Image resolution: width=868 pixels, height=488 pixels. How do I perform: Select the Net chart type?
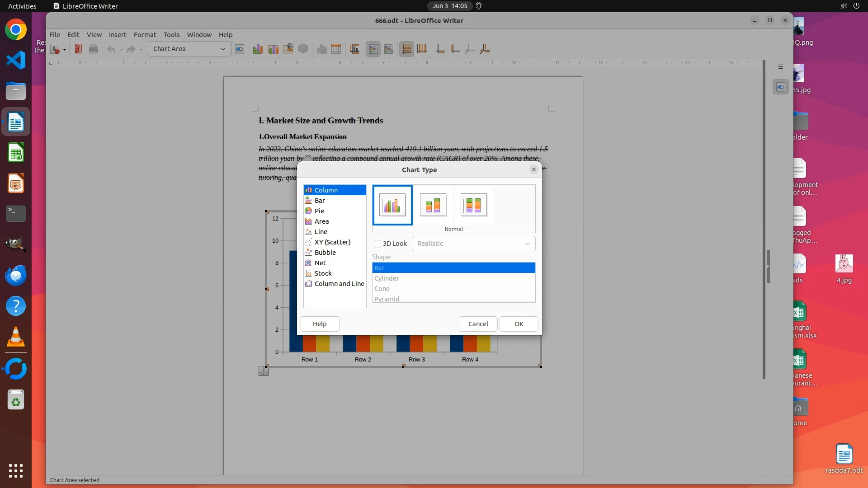click(320, 263)
